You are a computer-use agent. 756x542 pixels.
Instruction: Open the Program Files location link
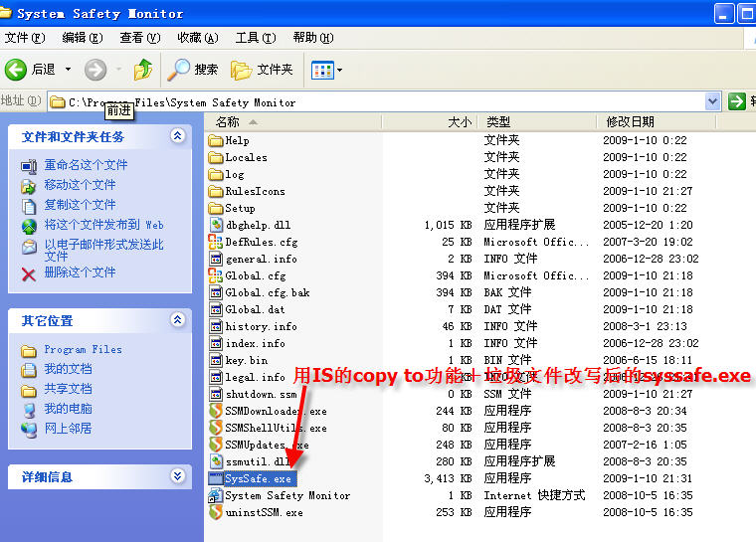pos(83,350)
